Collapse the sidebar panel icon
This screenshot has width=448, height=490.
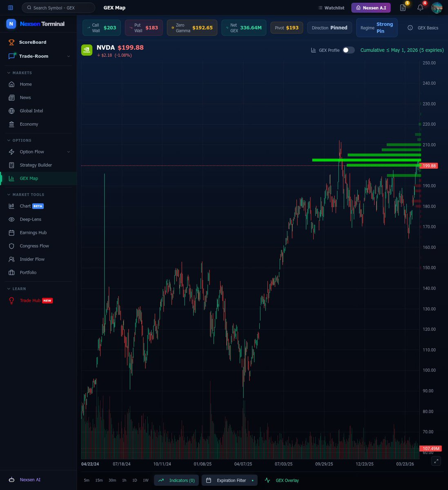[x=11, y=8]
